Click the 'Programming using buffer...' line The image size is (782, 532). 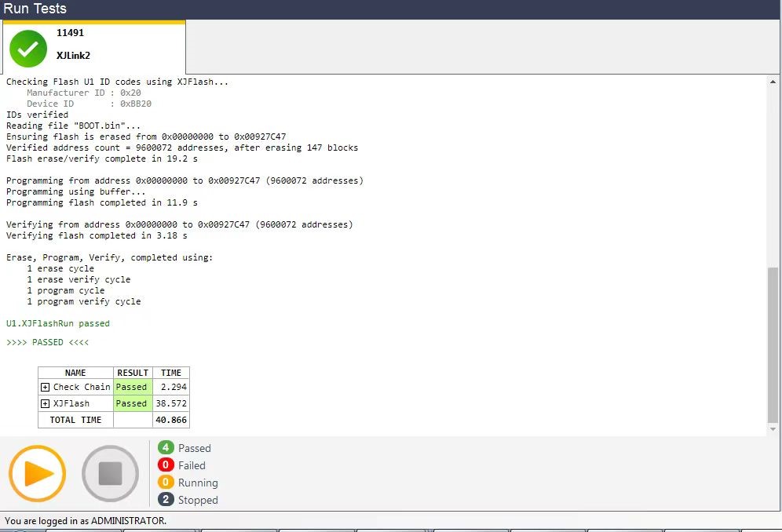coord(76,192)
